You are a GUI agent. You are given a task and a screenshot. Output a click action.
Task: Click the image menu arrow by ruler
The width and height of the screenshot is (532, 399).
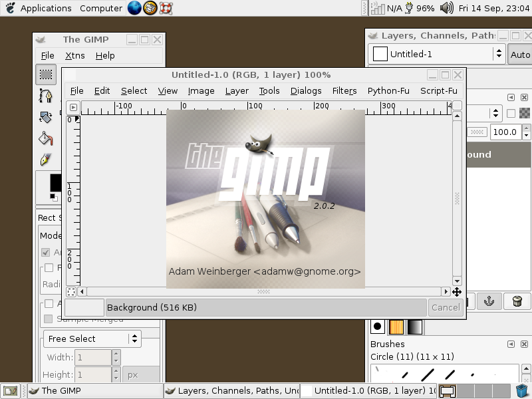(x=73, y=108)
